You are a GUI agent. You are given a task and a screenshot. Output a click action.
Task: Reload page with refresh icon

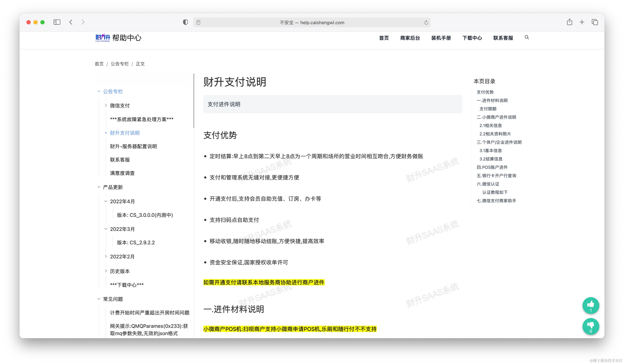426,22
